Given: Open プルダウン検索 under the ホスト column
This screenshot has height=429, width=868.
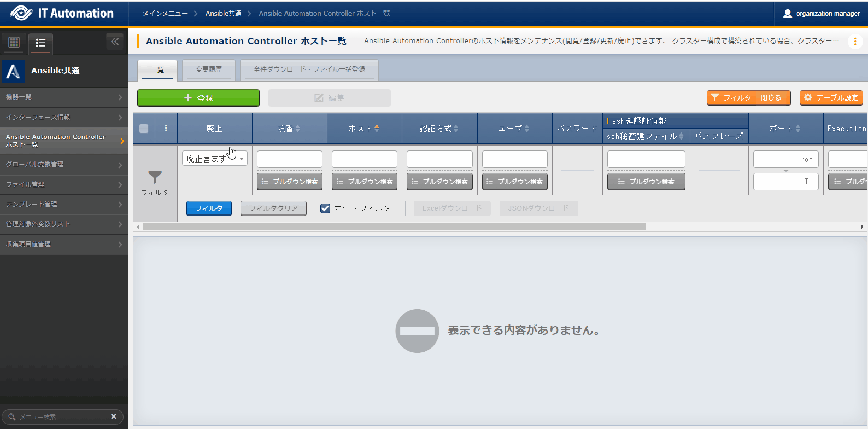Looking at the screenshot, I should pos(365,182).
